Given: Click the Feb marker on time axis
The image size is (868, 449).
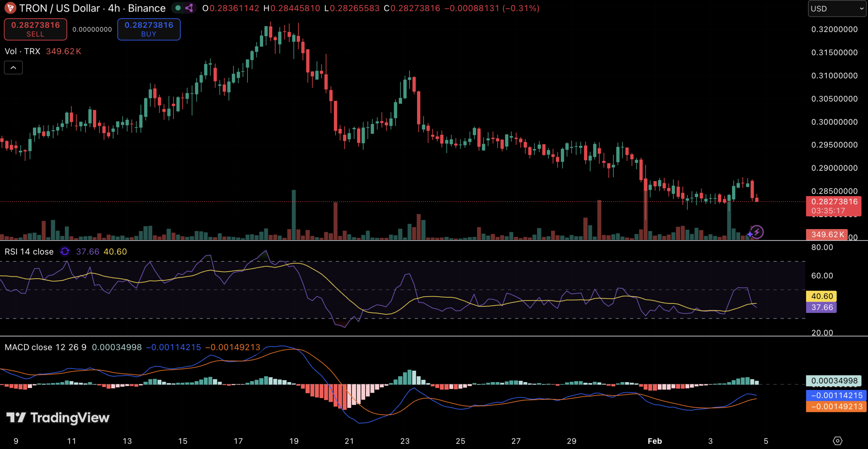Looking at the screenshot, I should (655, 441).
